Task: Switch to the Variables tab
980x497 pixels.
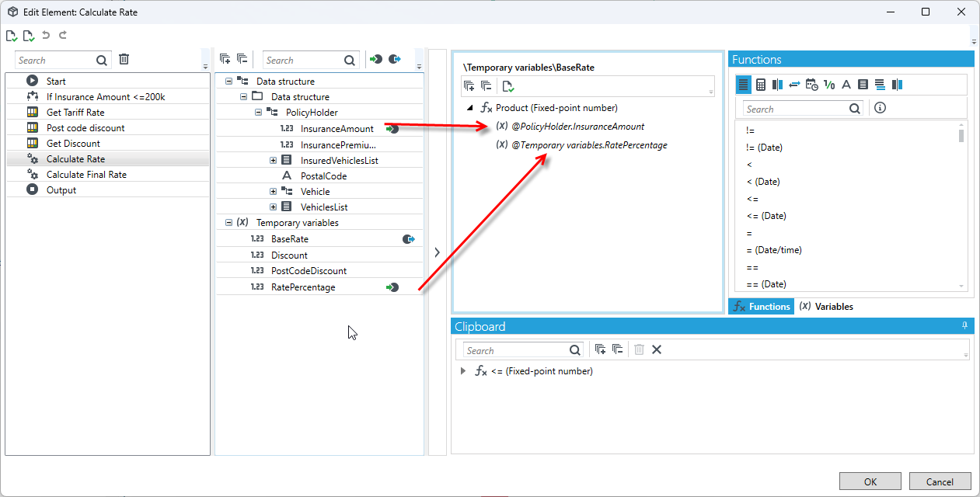Action: [825, 307]
